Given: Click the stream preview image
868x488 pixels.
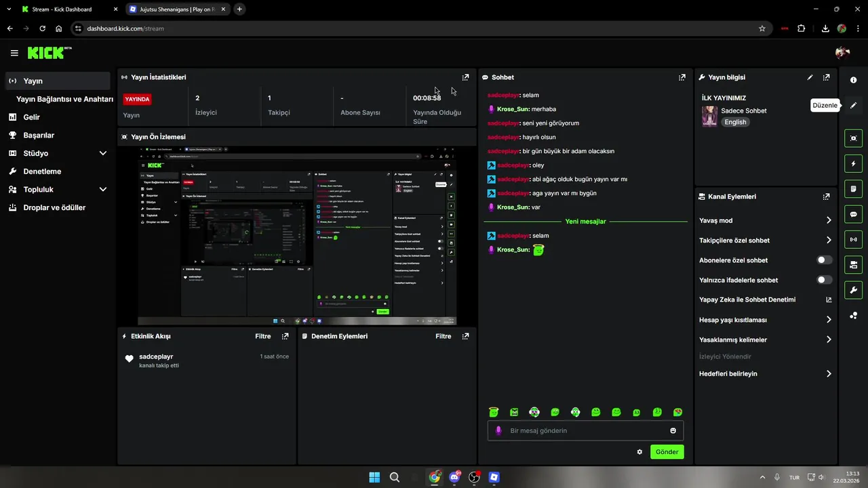Looking at the screenshot, I should 297,236.
